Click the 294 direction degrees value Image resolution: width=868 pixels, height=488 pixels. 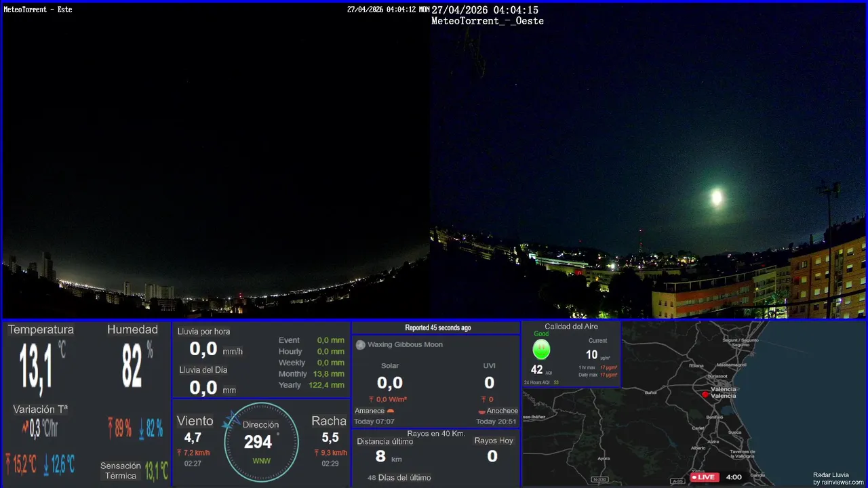258,442
